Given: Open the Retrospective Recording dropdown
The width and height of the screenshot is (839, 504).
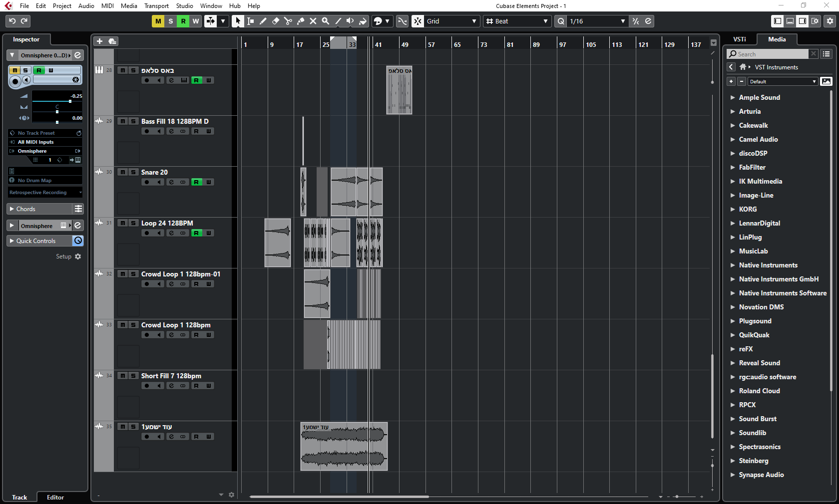Looking at the screenshot, I should click(x=45, y=192).
